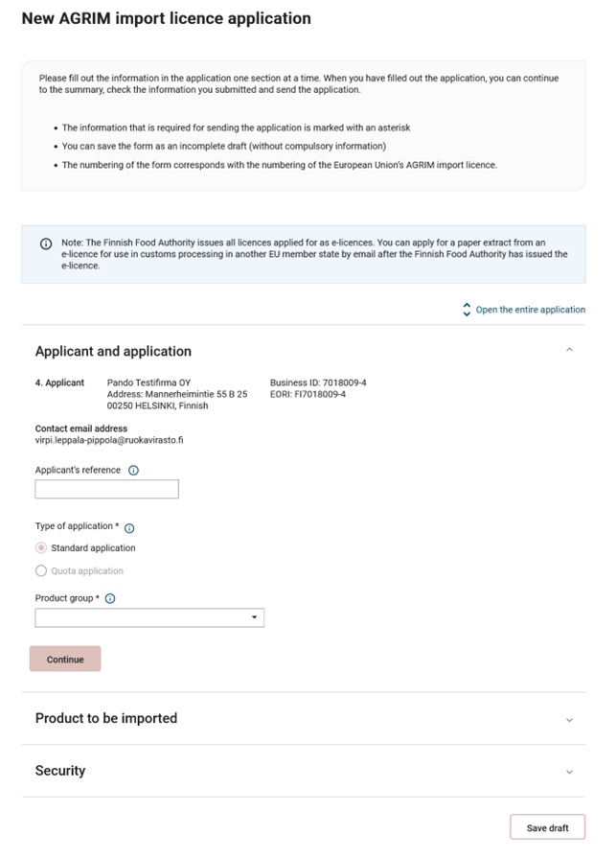Click the dropdown arrow inside the Product group field

coord(254,617)
